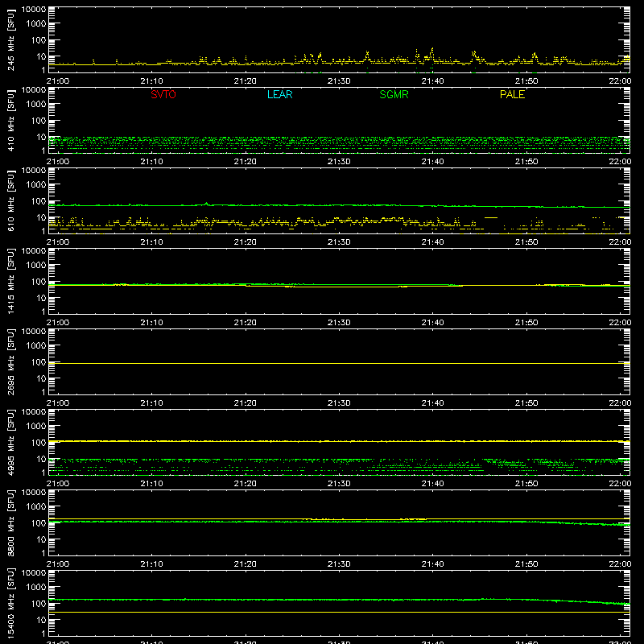Click the yellow PALE station legend label

tap(512, 94)
